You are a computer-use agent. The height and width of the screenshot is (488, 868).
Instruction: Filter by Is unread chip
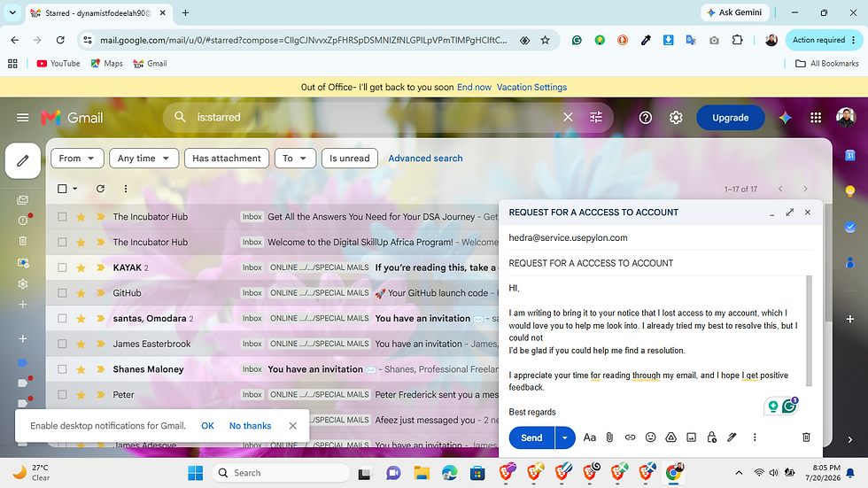[x=349, y=159]
